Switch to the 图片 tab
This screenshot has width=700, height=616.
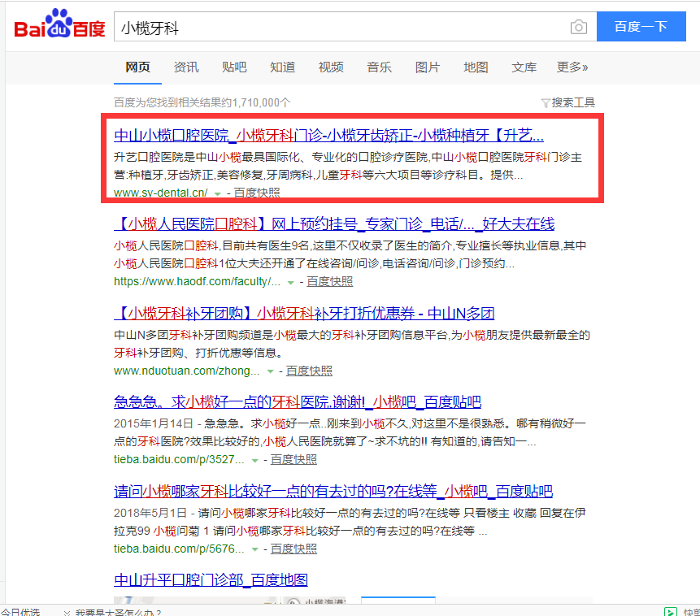tap(427, 67)
